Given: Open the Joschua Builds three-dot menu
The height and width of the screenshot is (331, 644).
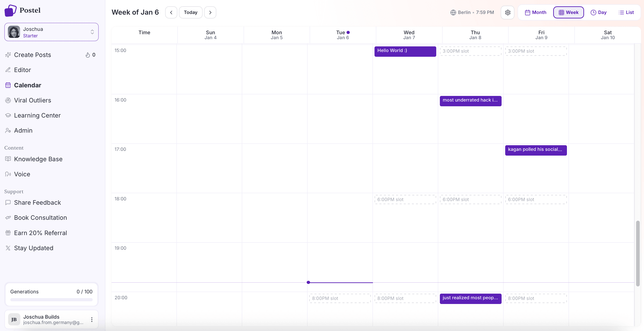Looking at the screenshot, I should pyautogui.click(x=92, y=320).
